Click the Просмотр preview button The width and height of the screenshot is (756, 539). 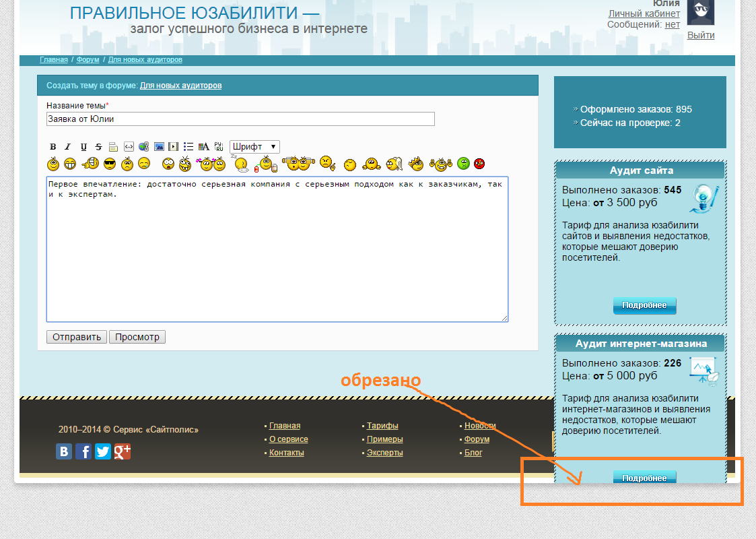(137, 337)
